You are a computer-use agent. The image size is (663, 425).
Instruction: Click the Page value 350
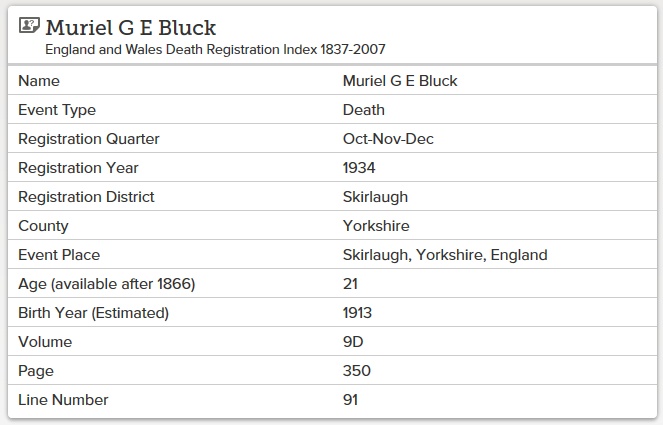[x=357, y=371]
